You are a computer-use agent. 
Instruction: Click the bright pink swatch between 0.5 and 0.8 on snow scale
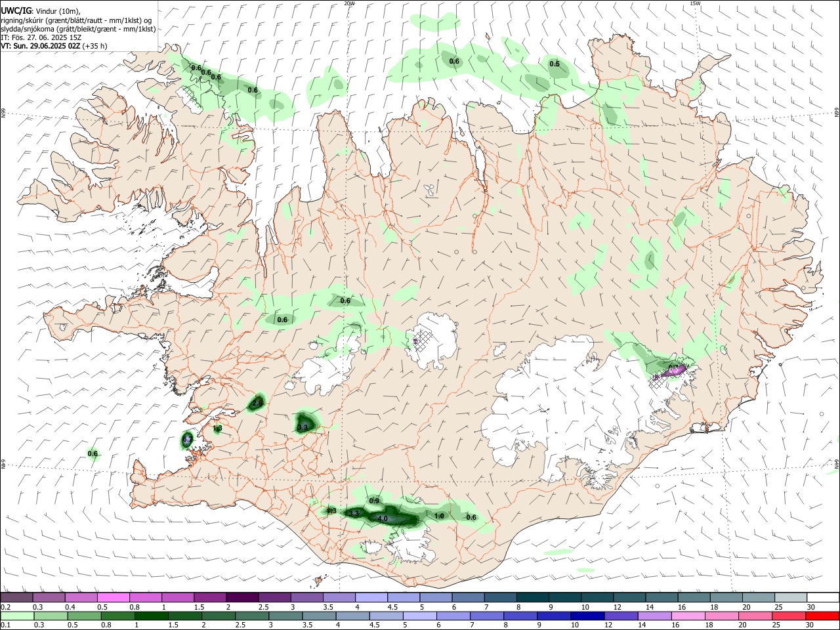(114, 597)
